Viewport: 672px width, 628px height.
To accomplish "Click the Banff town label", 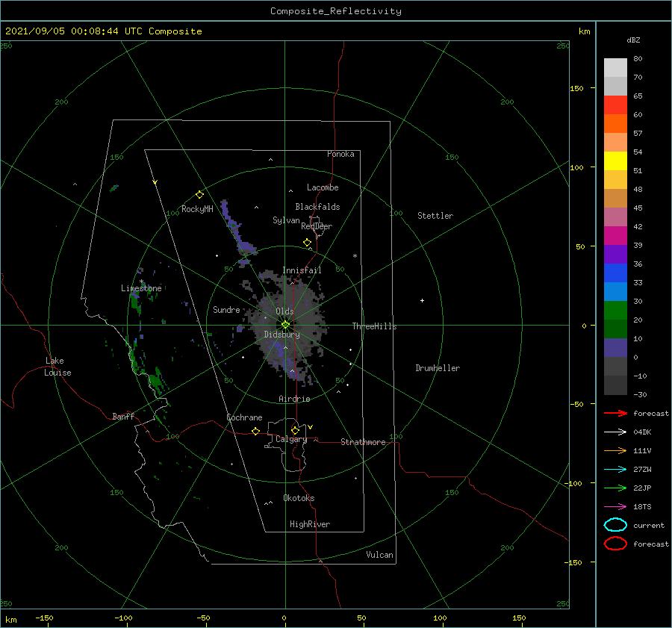I will click(123, 417).
